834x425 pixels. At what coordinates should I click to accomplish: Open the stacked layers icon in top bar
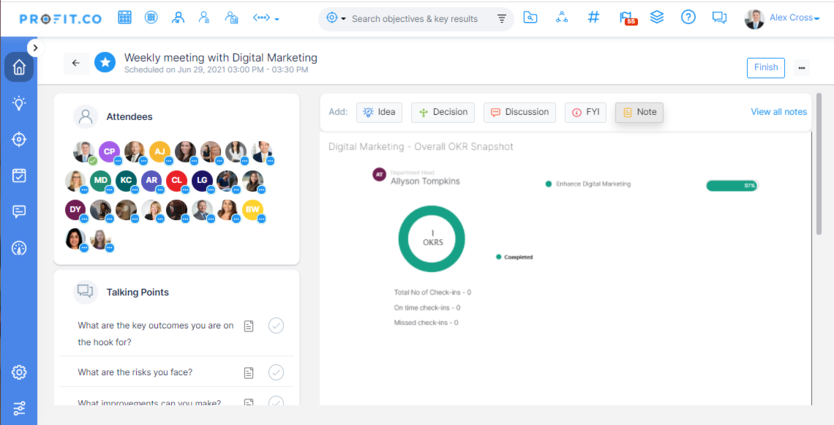pyautogui.click(x=657, y=18)
